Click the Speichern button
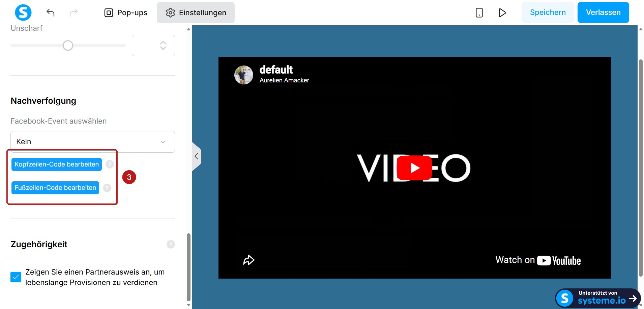This screenshot has height=309, width=644. coord(548,12)
